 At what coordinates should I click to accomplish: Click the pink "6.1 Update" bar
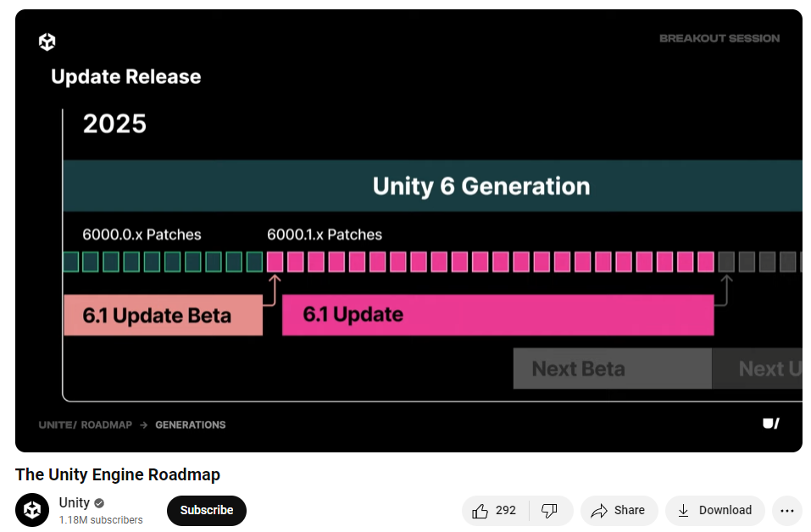point(497,315)
